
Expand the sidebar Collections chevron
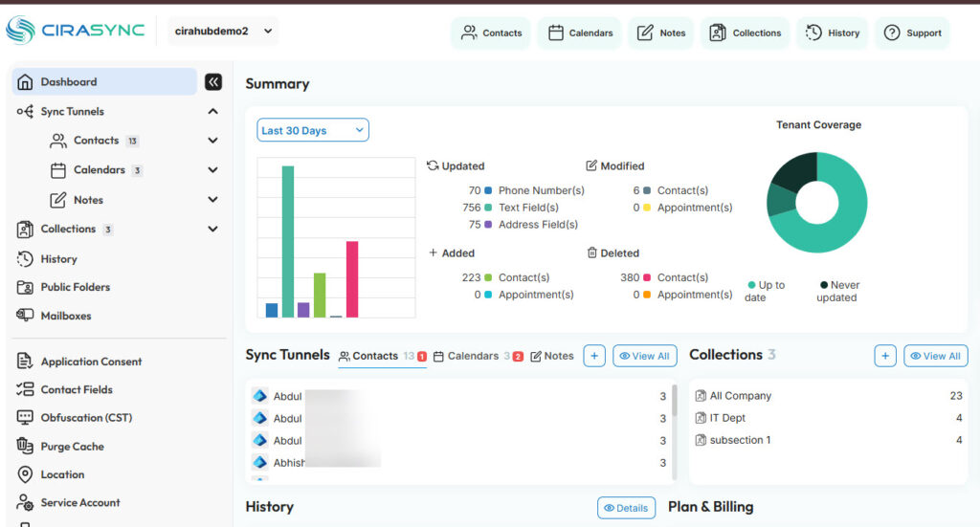[x=212, y=229]
